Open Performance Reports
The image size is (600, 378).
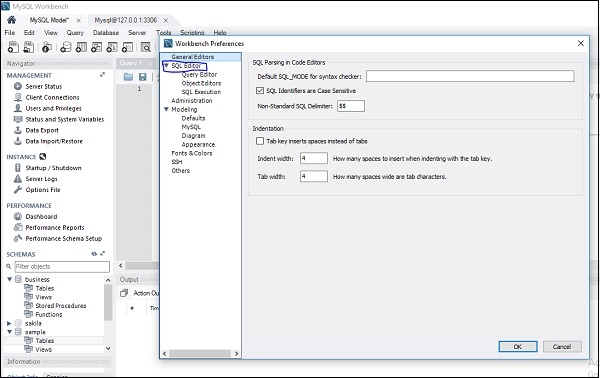[x=55, y=228]
